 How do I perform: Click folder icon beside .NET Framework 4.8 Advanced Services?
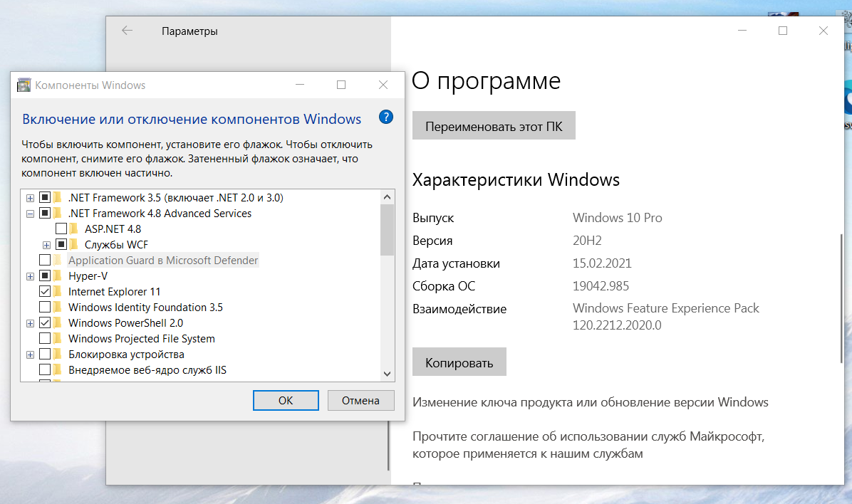click(58, 214)
